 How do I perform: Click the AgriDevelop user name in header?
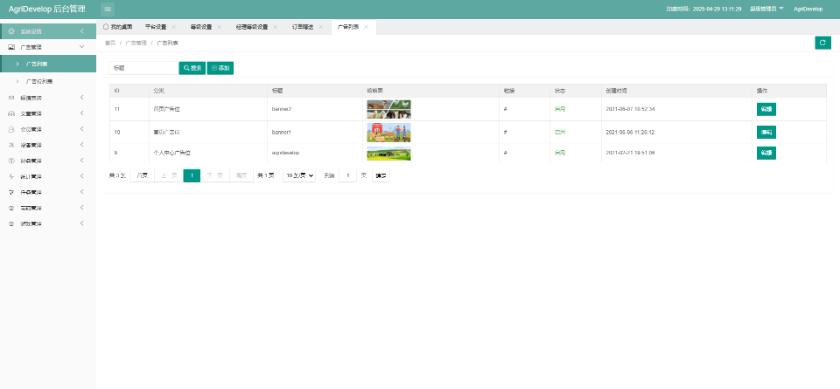coord(808,9)
